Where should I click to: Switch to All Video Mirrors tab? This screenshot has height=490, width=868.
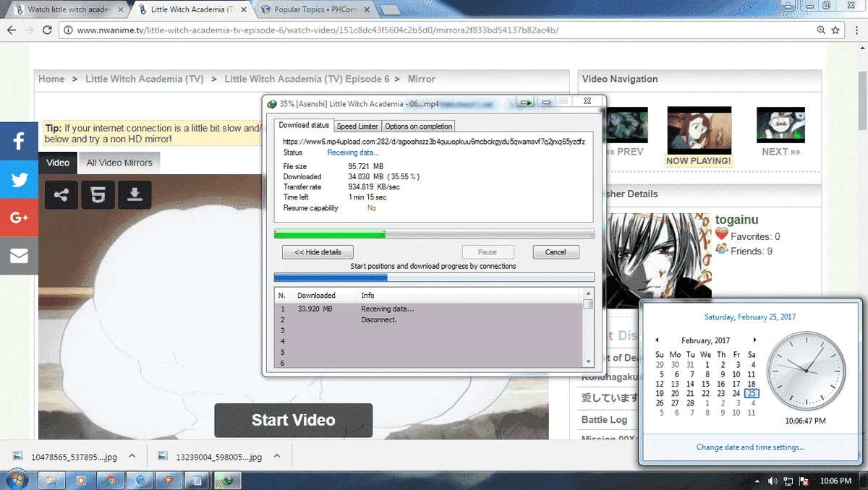point(119,163)
